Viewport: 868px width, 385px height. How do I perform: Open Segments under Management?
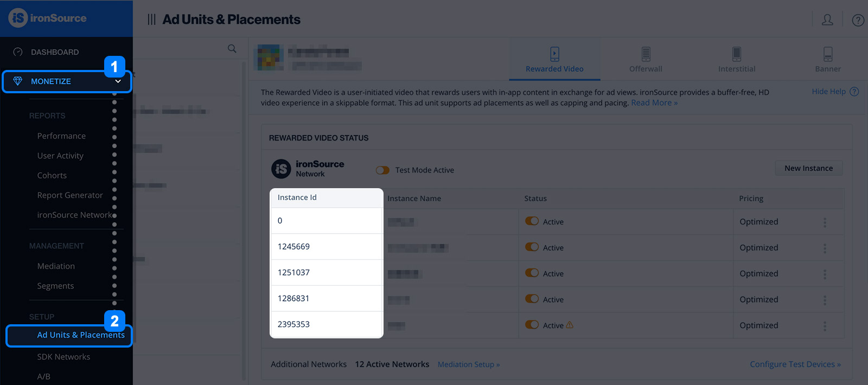coord(55,286)
